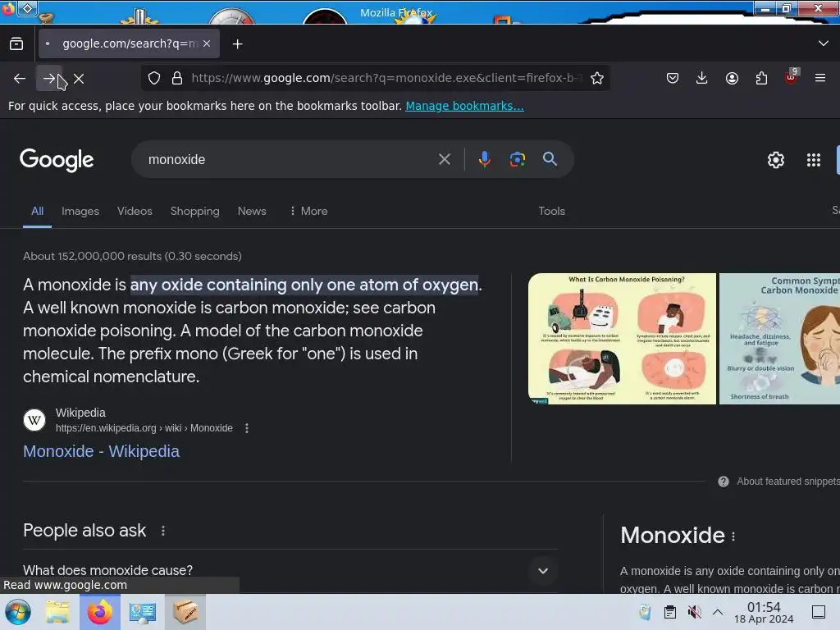This screenshot has height=630, width=840.
Task: Go to Google homepage via logo
Action: point(57,160)
